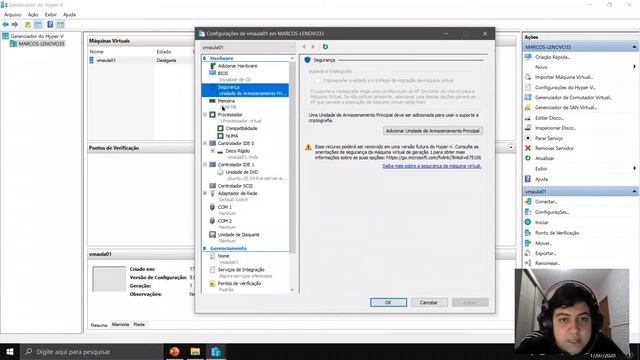The image size is (640, 360).
Task: Open the Exibir menu in the menu bar
Action: click(x=51, y=15)
